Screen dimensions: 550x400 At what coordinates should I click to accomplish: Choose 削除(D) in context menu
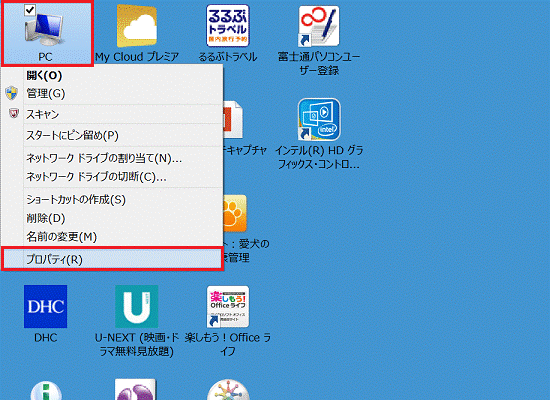point(112,218)
